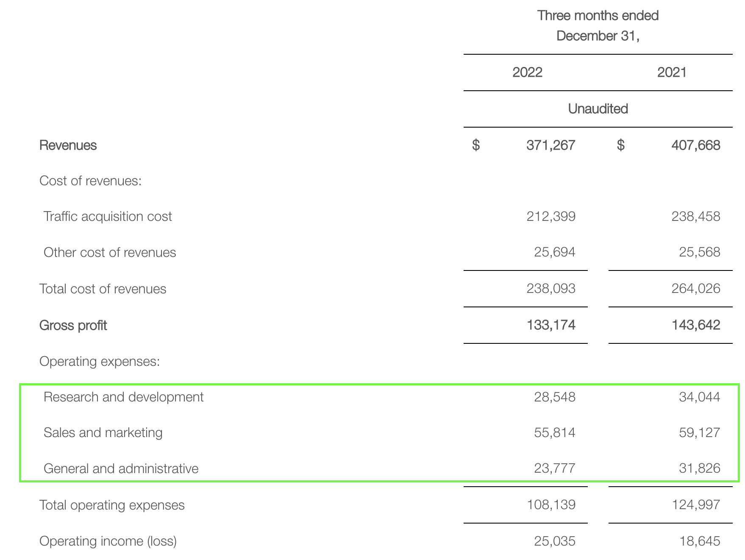
Task: Click the 'Research and development' label
Action: coord(124,397)
